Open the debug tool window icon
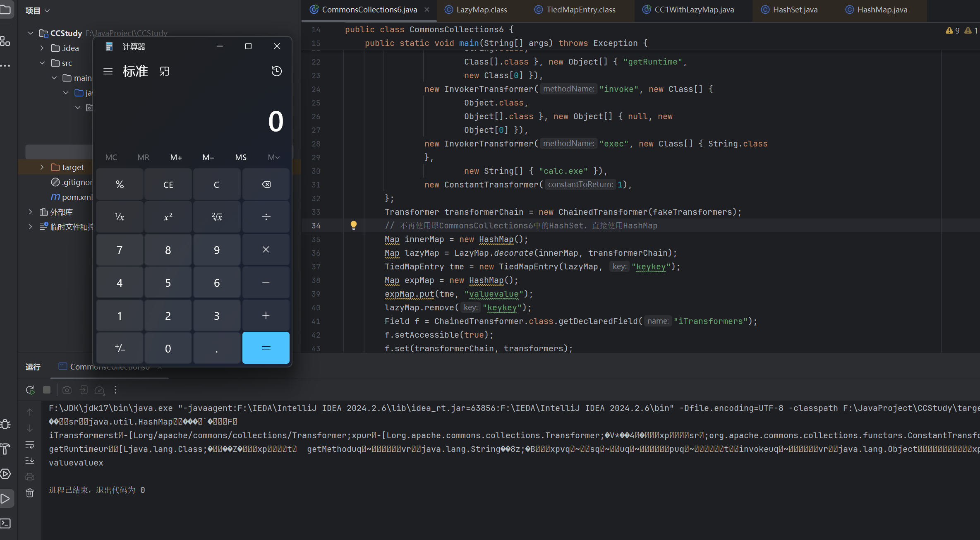 pos(6,424)
